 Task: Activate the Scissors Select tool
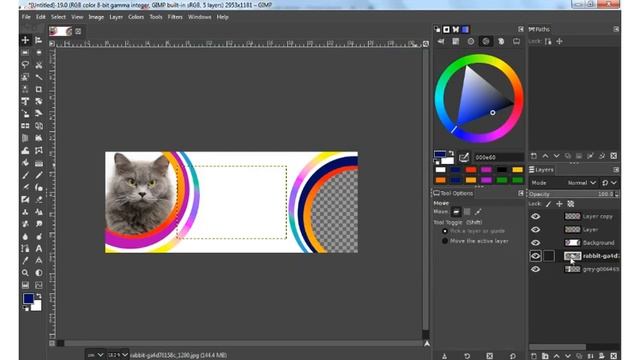click(x=38, y=64)
